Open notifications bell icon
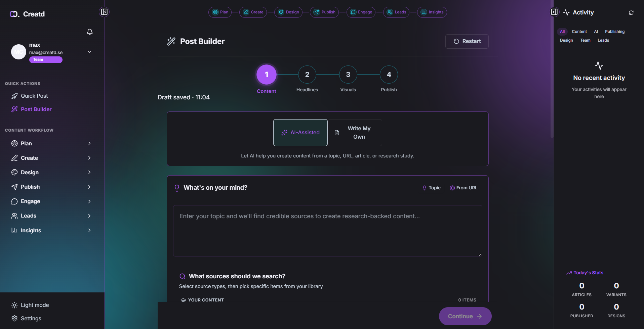 click(x=90, y=32)
